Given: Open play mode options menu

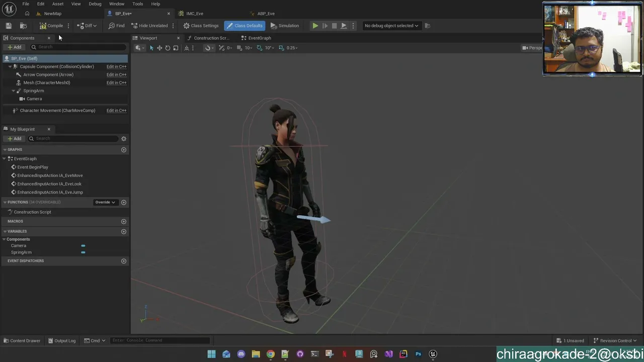Looking at the screenshot, I should tap(353, 26).
